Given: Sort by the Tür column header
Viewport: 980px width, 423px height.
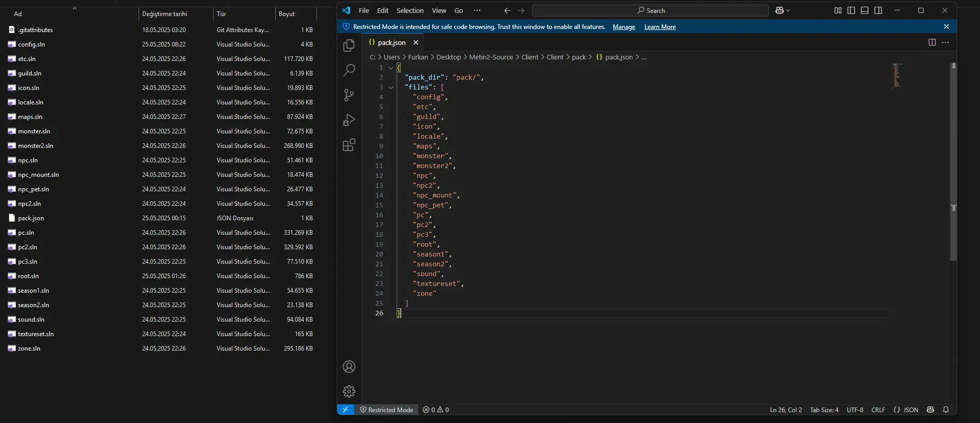Looking at the screenshot, I should point(244,14).
